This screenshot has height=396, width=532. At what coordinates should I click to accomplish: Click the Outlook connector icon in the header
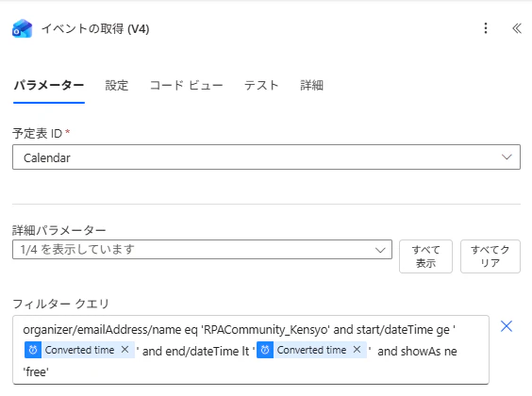(x=22, y=28)
